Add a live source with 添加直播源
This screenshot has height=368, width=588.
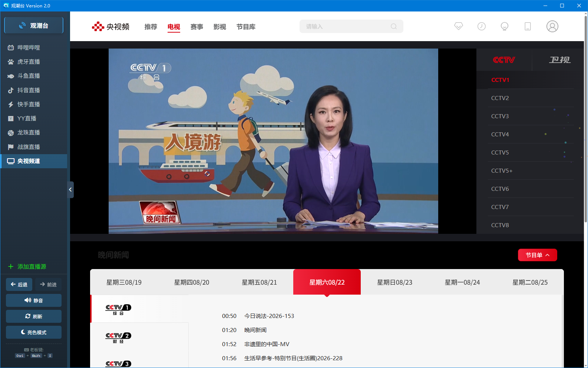27,266
